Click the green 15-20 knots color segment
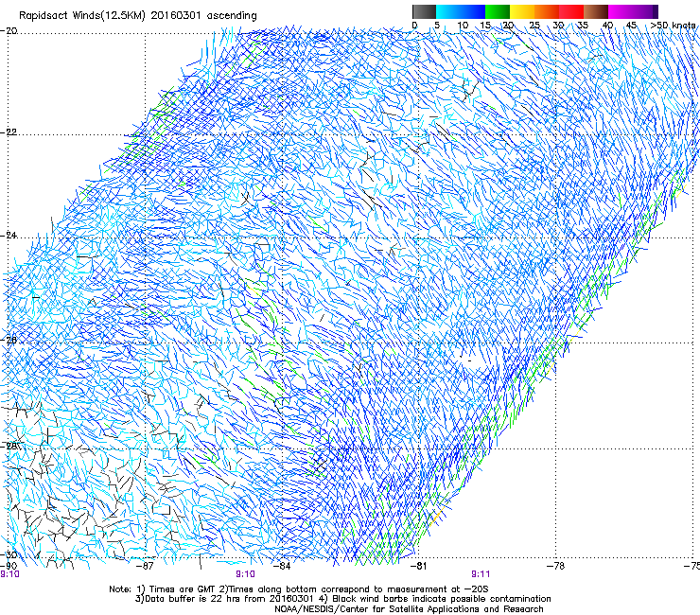Screen dimensions: 700x615 point(498,11)
